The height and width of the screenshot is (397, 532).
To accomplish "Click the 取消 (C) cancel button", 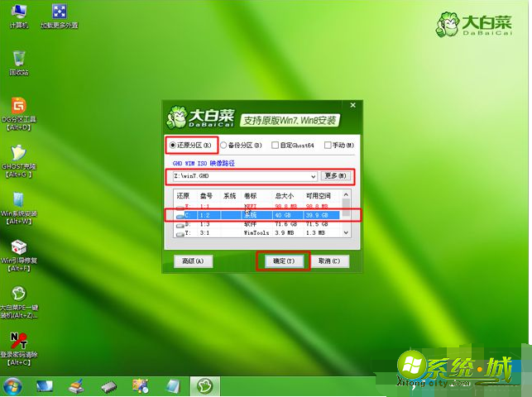I will pyautogui.click(x=329, y=261).
